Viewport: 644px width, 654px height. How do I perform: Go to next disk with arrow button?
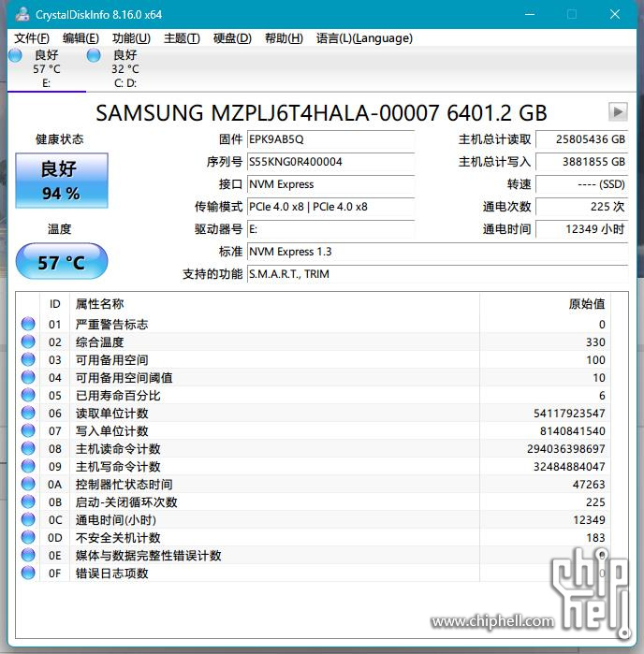pyautogui.click(x=618, y=111)
